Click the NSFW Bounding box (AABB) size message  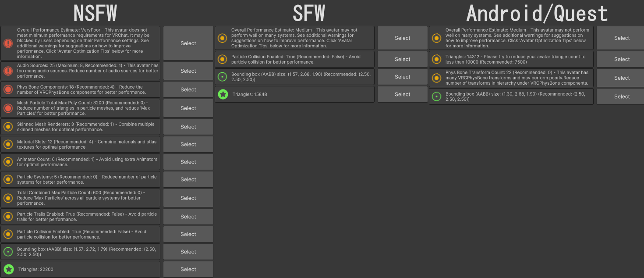[x=85, y=252]
